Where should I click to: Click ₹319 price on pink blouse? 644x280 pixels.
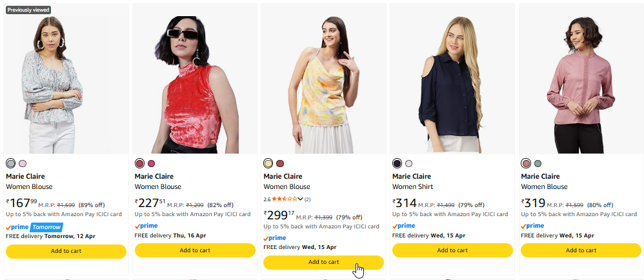click(536, 204)
